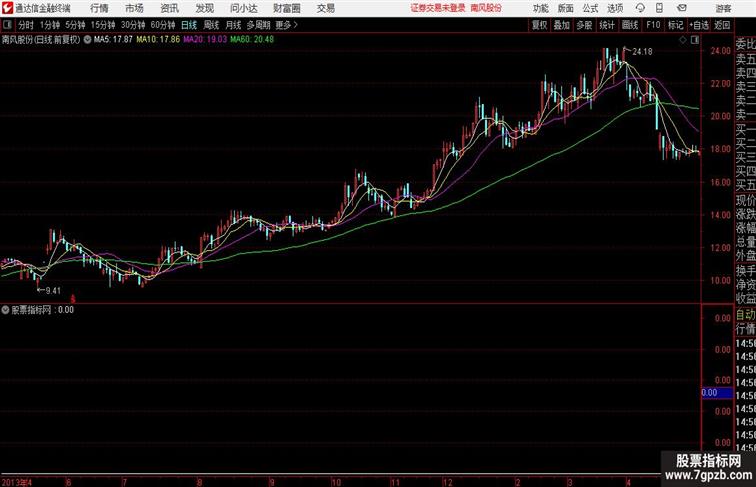Click the mobile phone icon
This screenshot has width=756, height=487.
tap(659, 8)
